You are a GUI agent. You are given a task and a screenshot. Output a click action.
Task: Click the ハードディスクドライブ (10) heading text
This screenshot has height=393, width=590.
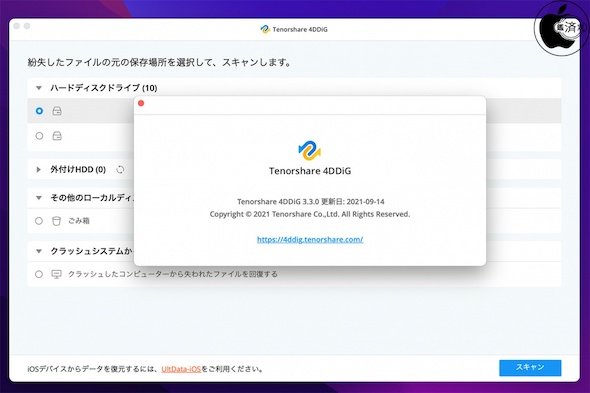coord(104,88)
